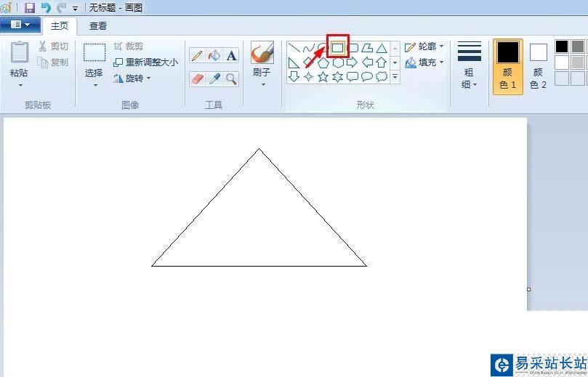The width and height of the screenshot is (588, 377).
Task: Pick the dark gray palette swatch
Action: point(578,46)
